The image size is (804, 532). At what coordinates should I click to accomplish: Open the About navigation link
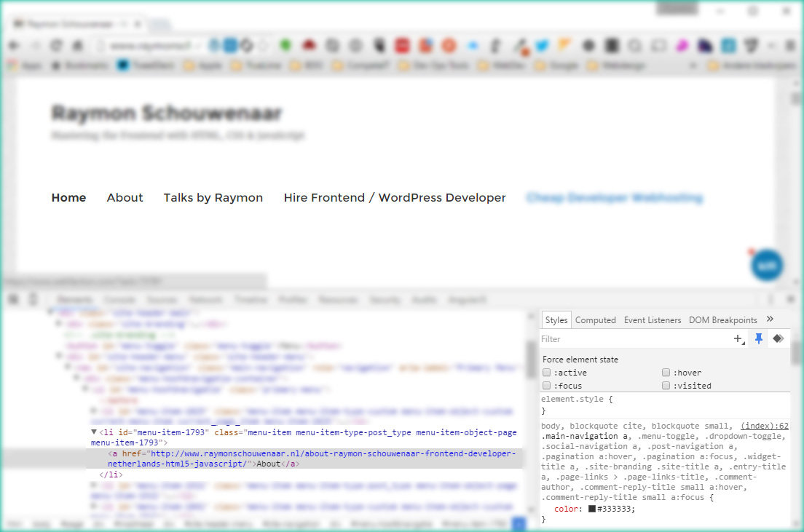[125, 198]
